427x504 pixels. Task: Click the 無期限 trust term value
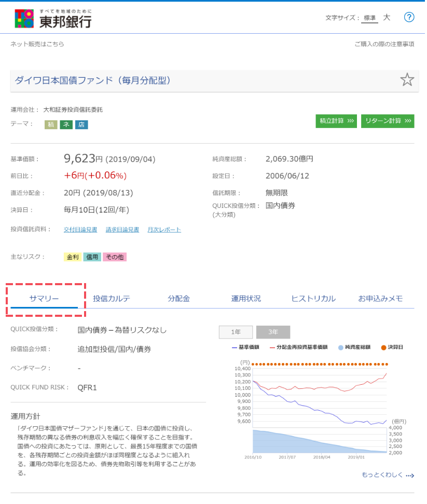point(277,193)
